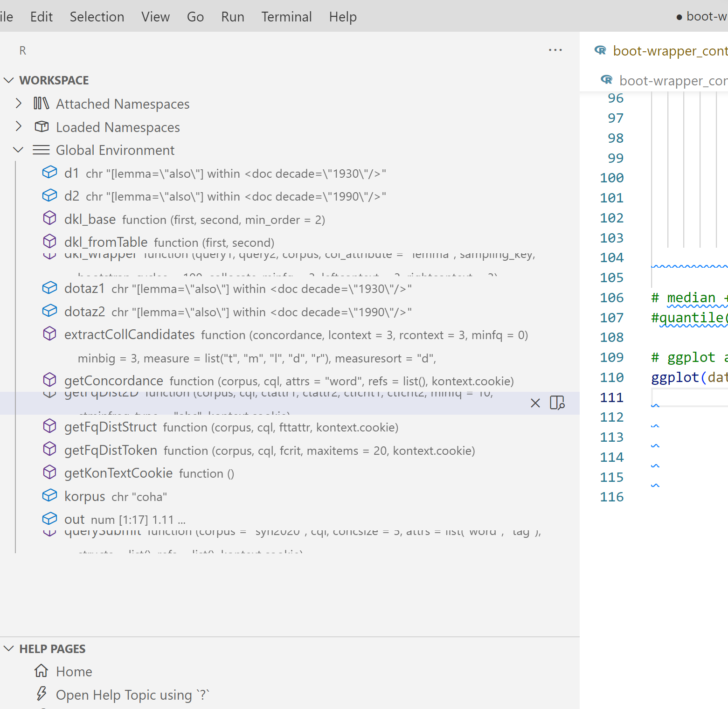728x709 pixels.
Task: Collapse the Global Environment section
Action: point(19,150)
